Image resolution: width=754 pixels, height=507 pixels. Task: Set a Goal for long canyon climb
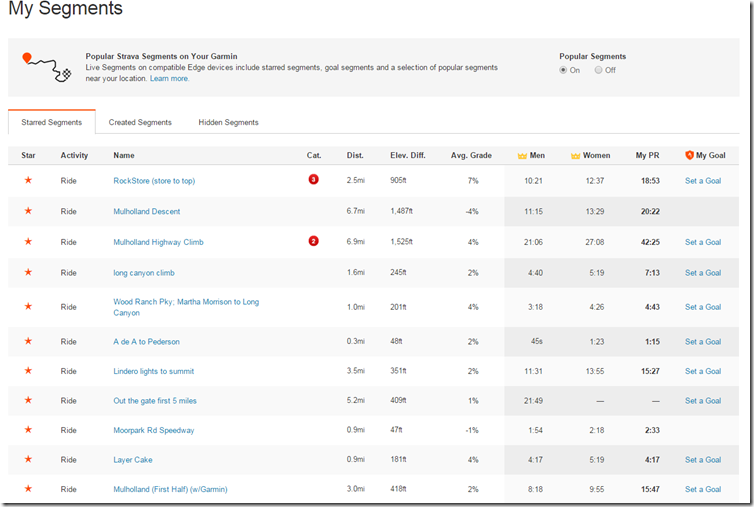(x=703, y=273)
